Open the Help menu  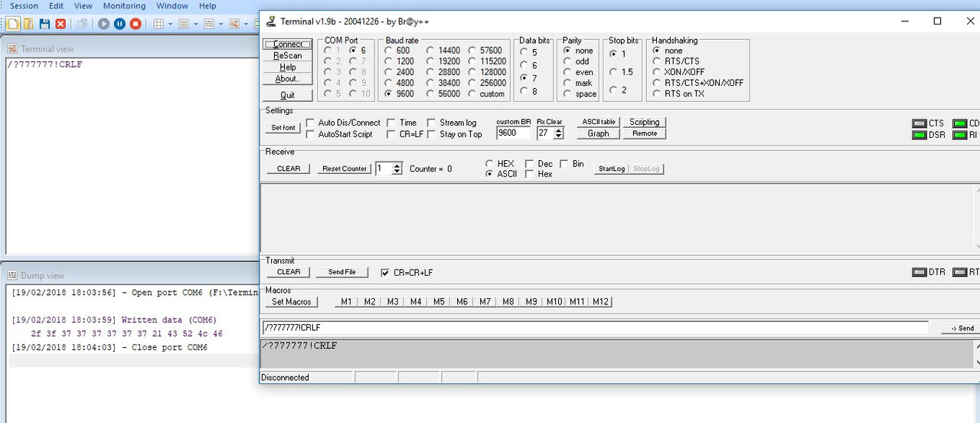coord(207,6)
